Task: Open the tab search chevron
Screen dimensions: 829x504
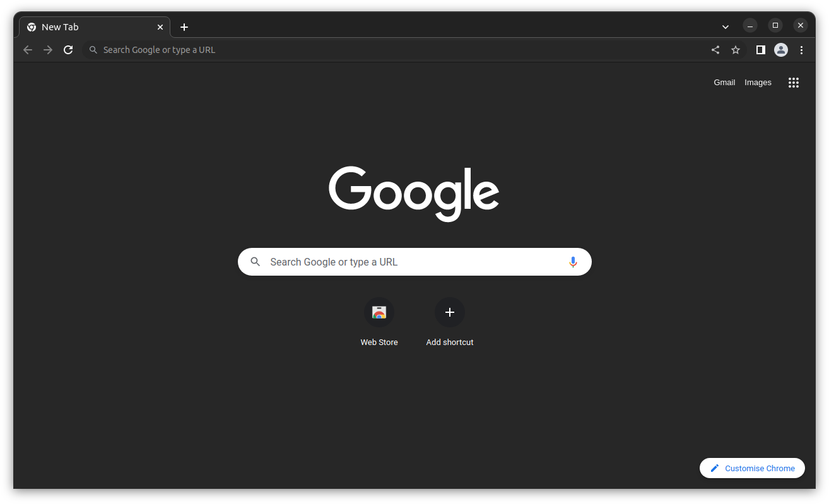Action: click(725, 26)
